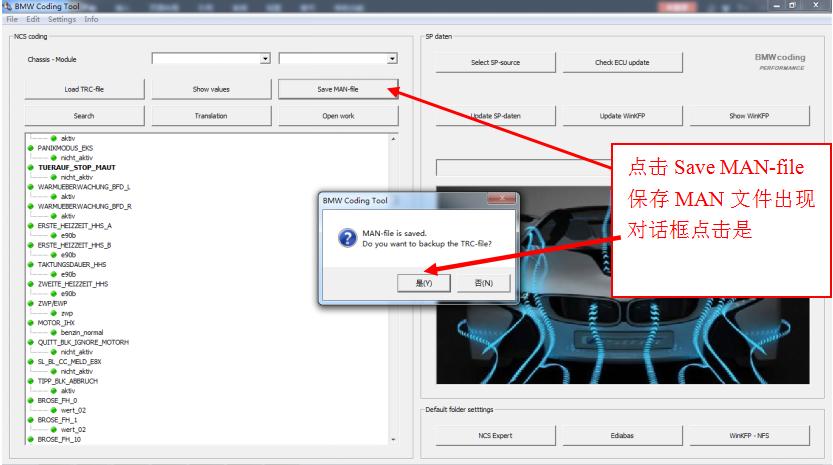Click the Show values button
The height and width of the screenshot is (465, 833).
[211, 89]
